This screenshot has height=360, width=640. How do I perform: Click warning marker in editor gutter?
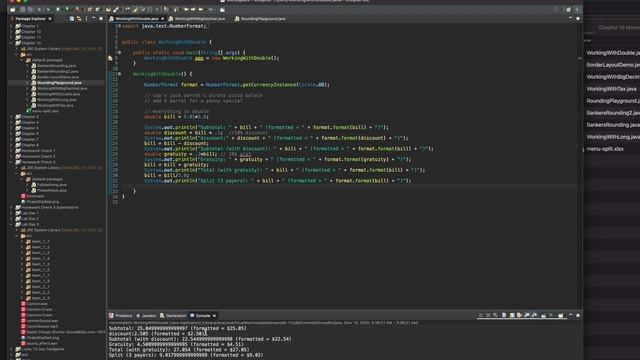tap(110, 58)
